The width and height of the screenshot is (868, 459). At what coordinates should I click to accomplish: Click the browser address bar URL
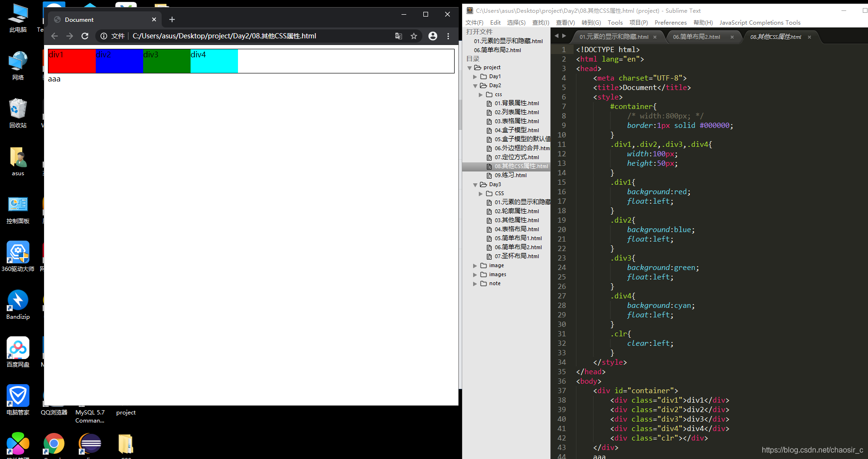tap(224, 36)
